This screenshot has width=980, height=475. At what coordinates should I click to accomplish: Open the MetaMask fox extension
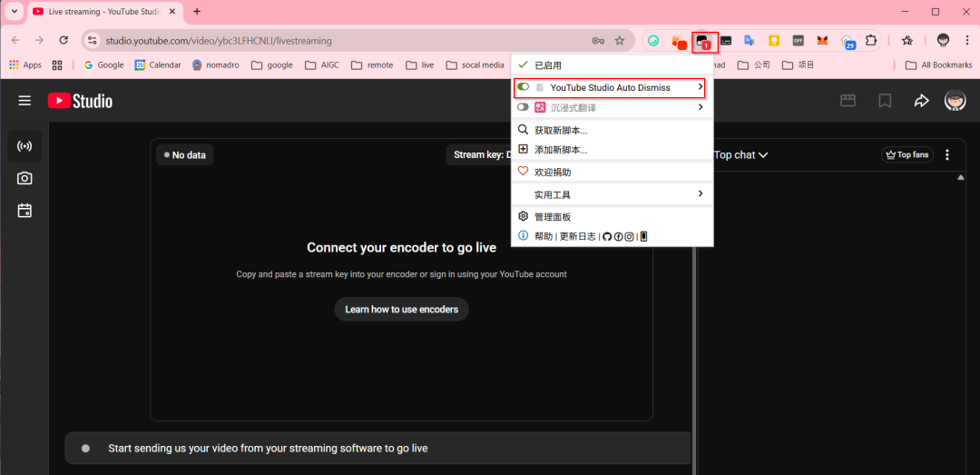click(x=822, y=41)
